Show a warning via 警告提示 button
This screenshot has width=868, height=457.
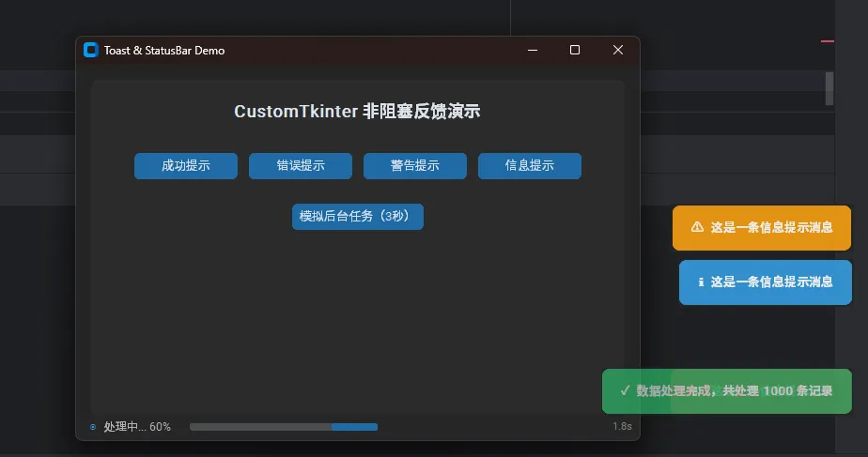[414, 165]
